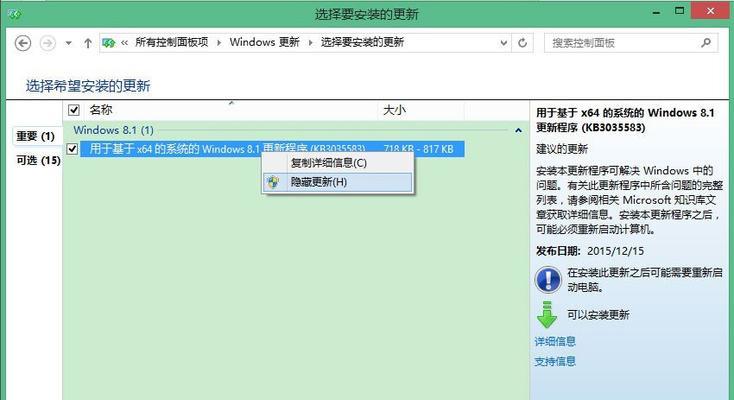Close the 选择要安装的更新 window

point(711,11)
